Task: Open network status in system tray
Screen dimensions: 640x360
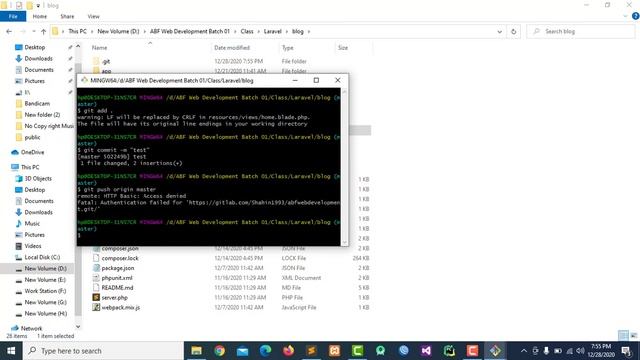Action: 570,351
